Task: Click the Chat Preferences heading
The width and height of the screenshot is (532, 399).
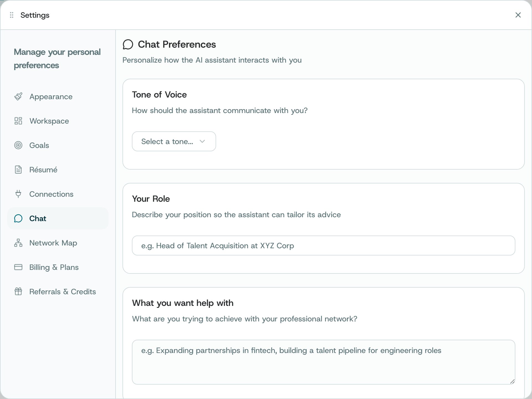Action: pyautogui.click(x=177, y=44)
